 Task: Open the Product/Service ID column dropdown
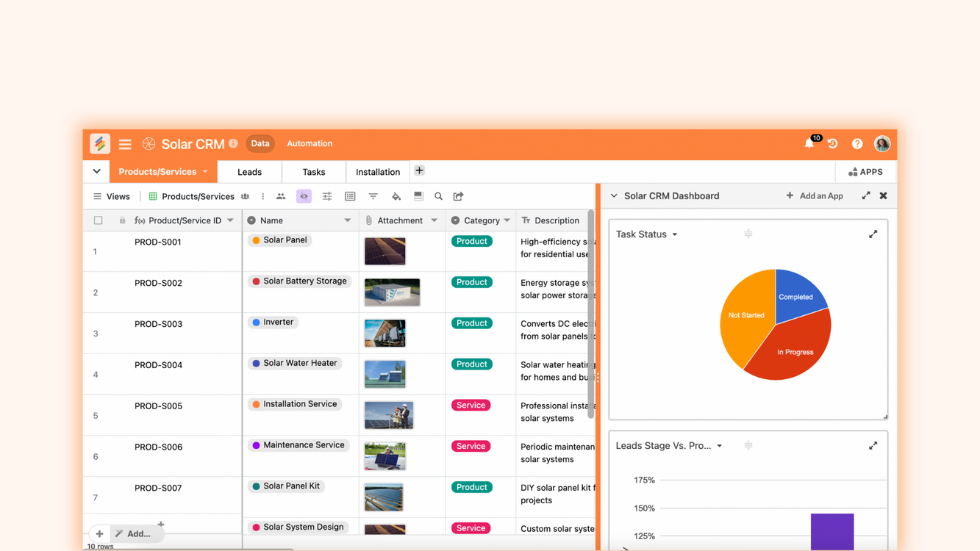[231, 220]
